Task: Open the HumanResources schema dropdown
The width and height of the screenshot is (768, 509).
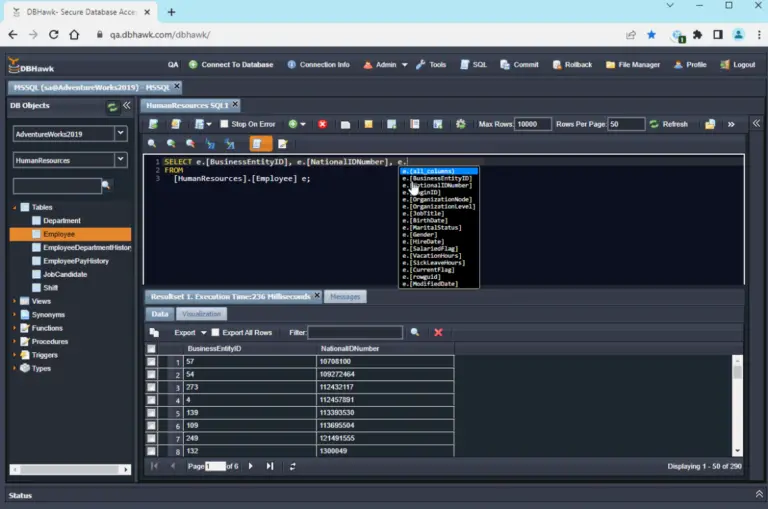Action: click(x=120, y=160)
